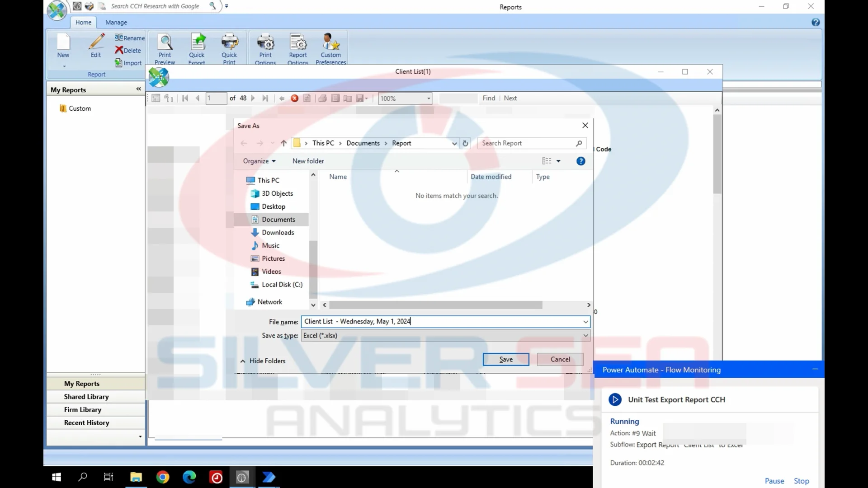Click the print layout icon in viewer toolbar

[x=335, y=98]
